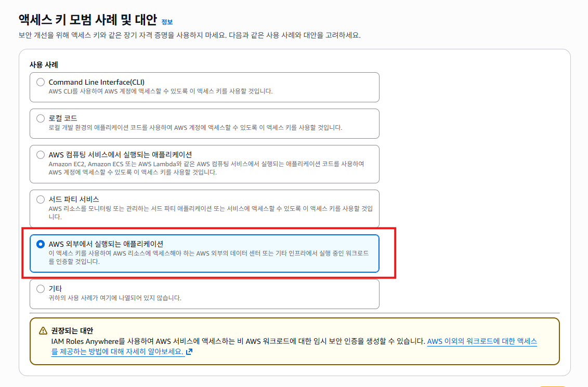Click the selected AWS 외부에서 실행되는 애플리케이션 radio
The image size is (588, 387).
click(x=41, y=244)
